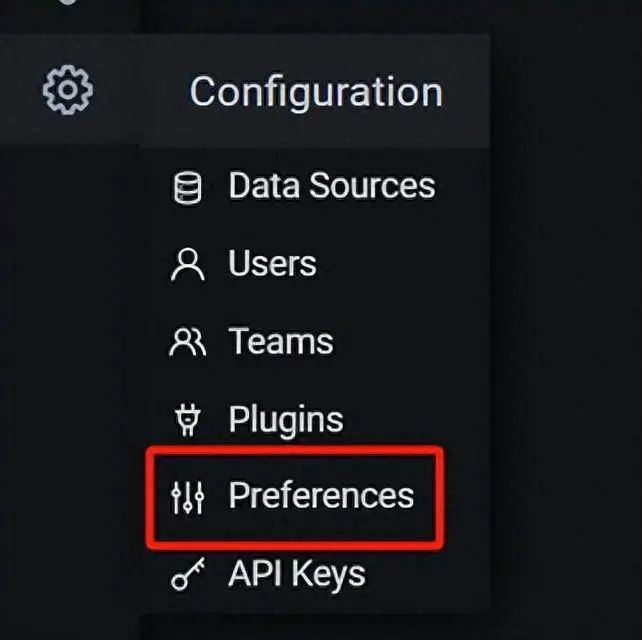Click the plug icon beside Plugins
642x640 pixels.
click(x=187, y=420)
